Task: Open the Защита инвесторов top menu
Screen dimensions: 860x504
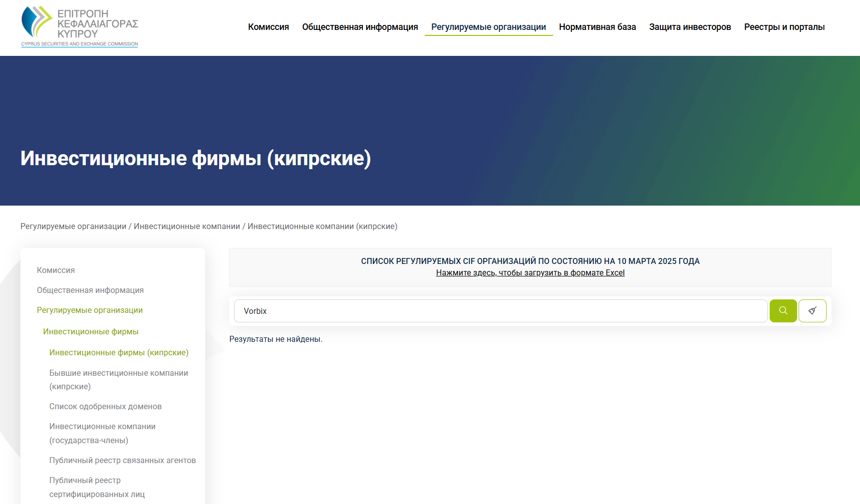Action: coord(690,27)
